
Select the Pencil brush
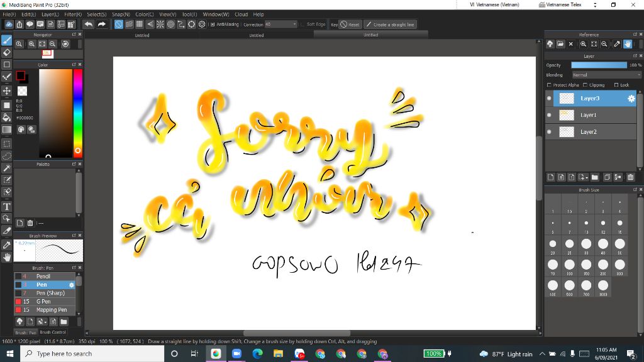point(45,277)
